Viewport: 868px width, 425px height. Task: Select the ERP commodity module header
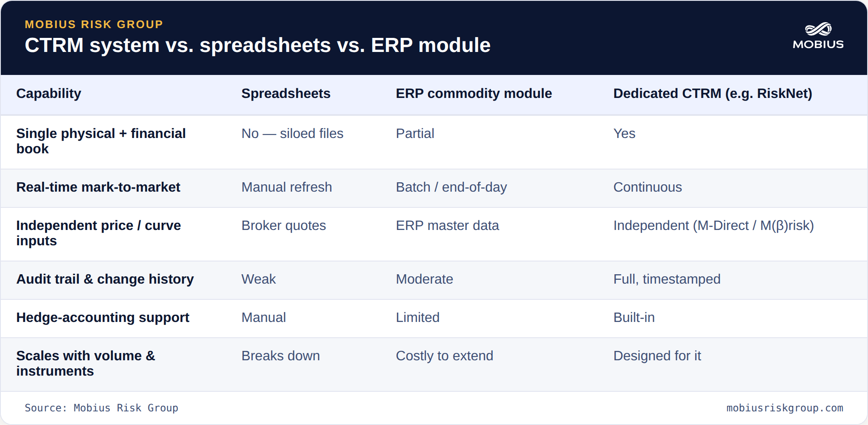(x=474, y=93)
